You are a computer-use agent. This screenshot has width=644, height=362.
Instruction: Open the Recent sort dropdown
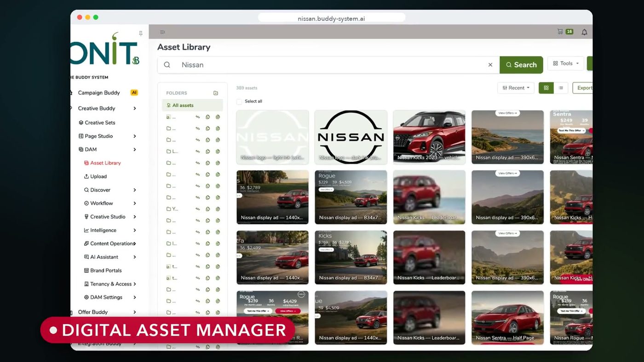point(516,88)
